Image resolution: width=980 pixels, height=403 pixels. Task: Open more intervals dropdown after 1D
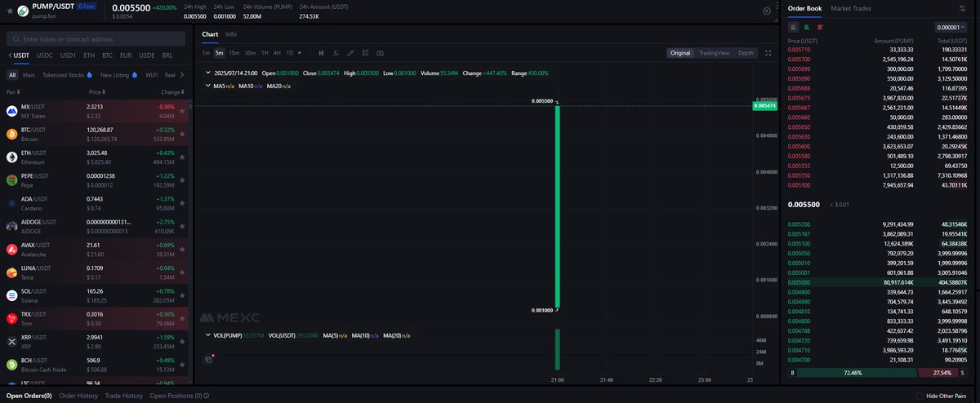tap(300, 53)
